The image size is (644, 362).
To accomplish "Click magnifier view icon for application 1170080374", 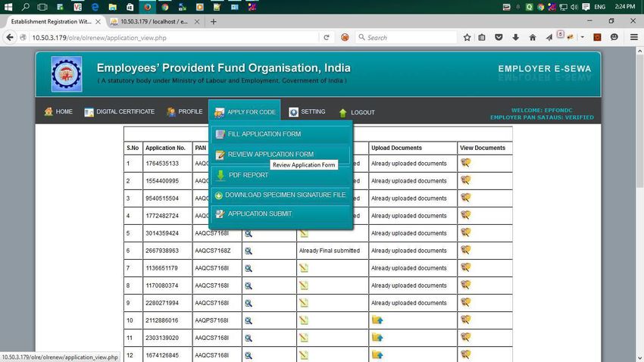I will [x=249, y=286].
